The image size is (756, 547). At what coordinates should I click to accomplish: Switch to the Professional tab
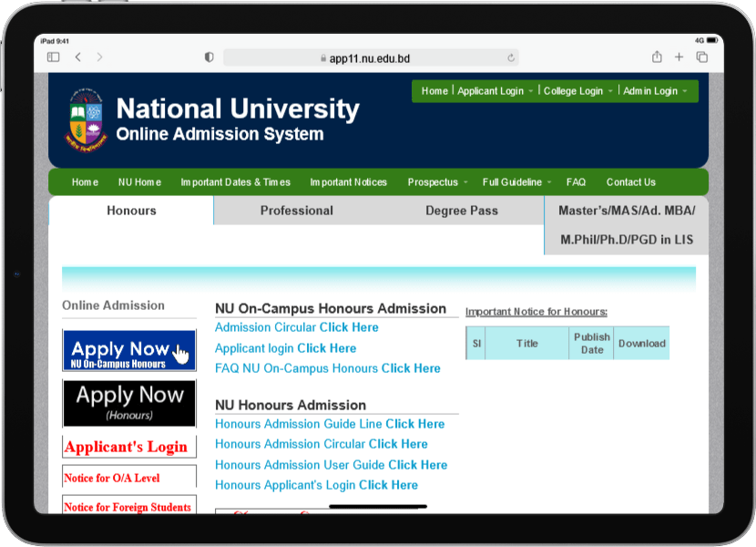297,211
